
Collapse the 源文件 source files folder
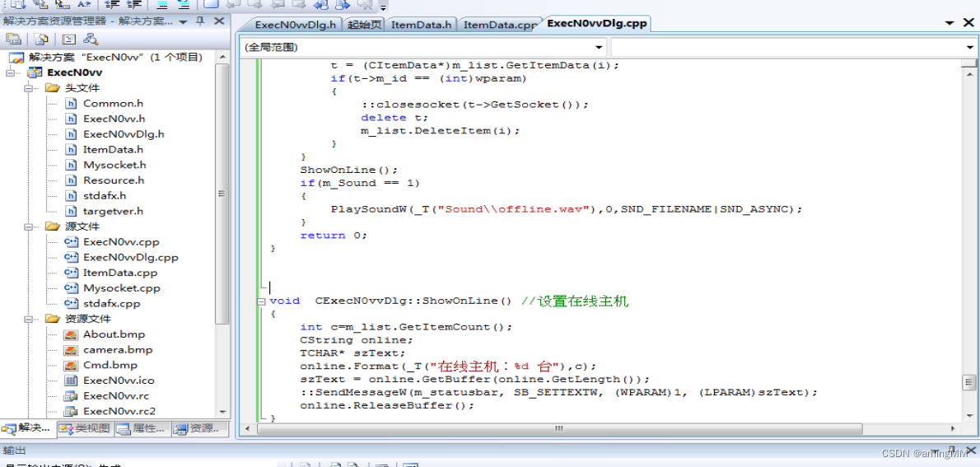coord(28,226)
